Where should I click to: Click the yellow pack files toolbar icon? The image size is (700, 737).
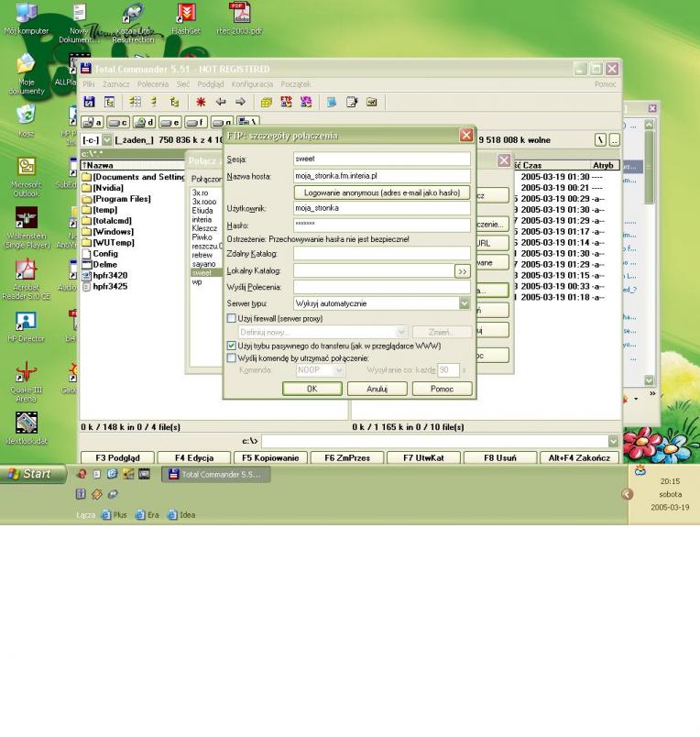(x=267, y=102)
